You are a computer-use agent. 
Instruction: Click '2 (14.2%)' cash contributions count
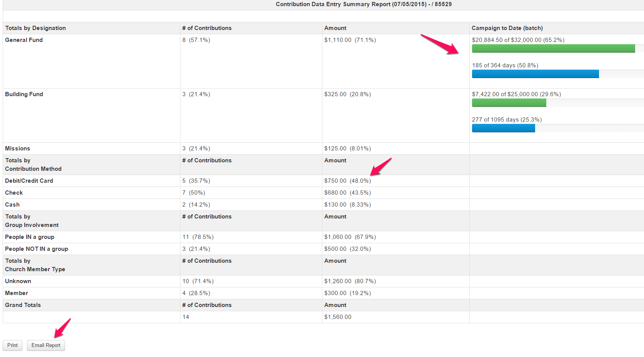point(196,205)
